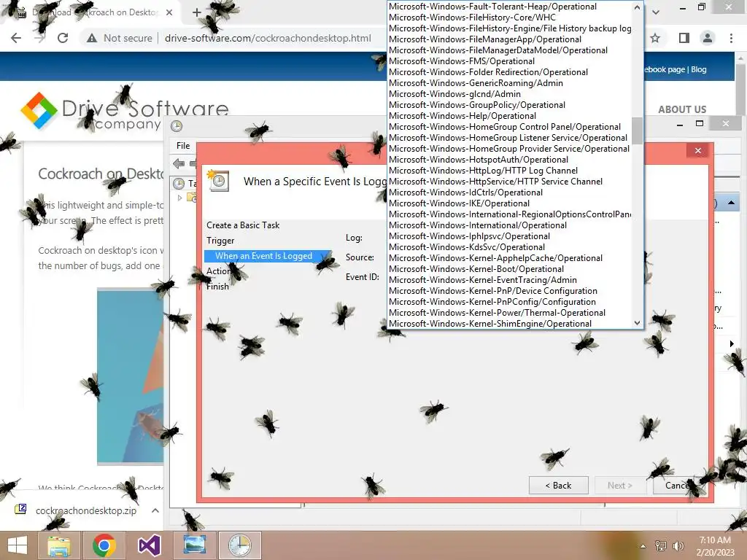Click log list scrollbar up arrow
747x560 pixels.
(637, 7)
